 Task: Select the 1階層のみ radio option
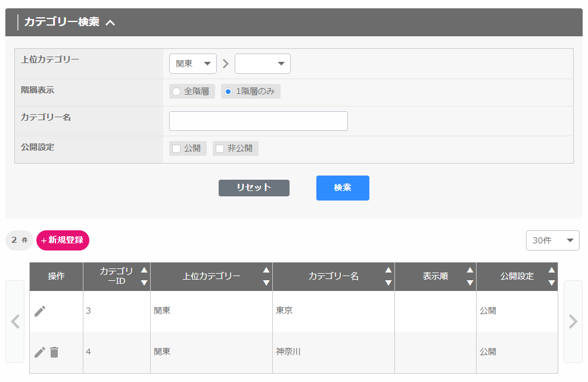[x=228, y=92]
